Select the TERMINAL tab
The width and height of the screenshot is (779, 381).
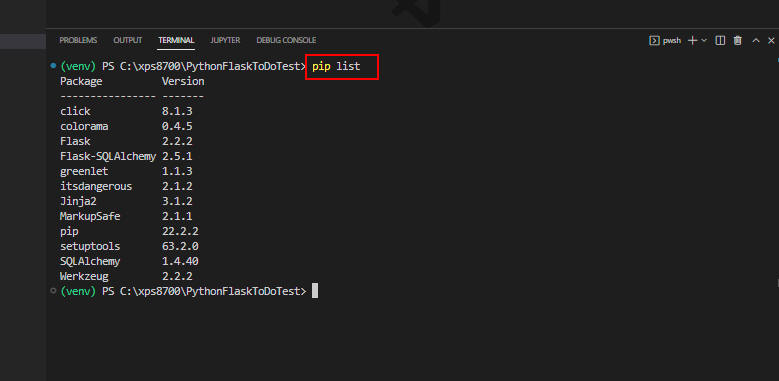176,40
